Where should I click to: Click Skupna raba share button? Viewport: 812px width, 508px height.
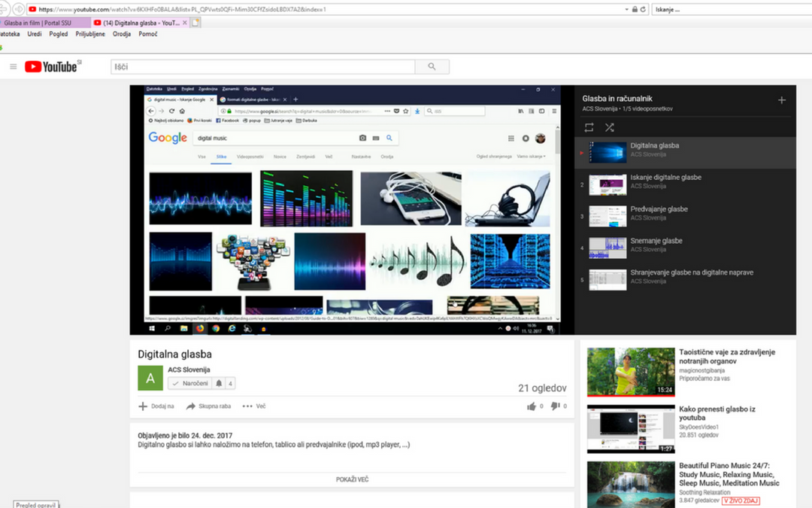coord(208,406)
